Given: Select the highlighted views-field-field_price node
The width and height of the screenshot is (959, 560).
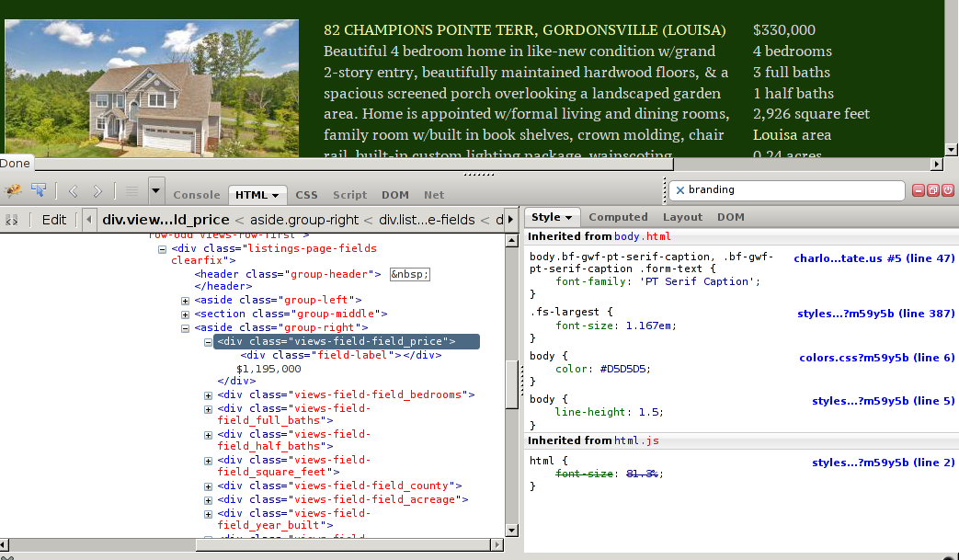Looking at the screenshot, I should (346, 342).
